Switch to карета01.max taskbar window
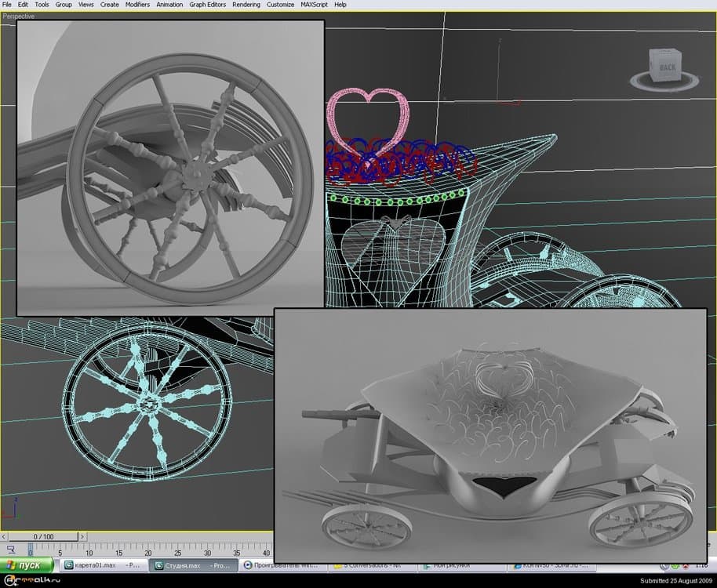717x588 pixels. (x=104, y=565)
